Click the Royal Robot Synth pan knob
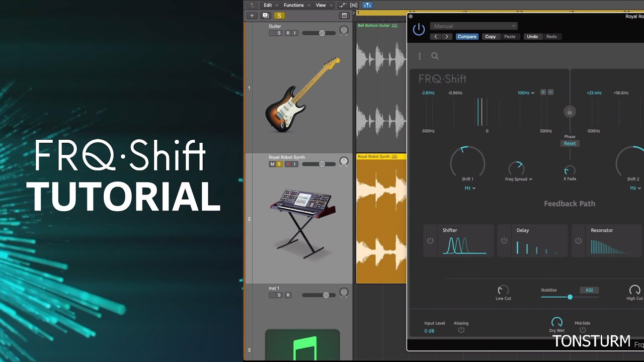 [x=344, y=161]
